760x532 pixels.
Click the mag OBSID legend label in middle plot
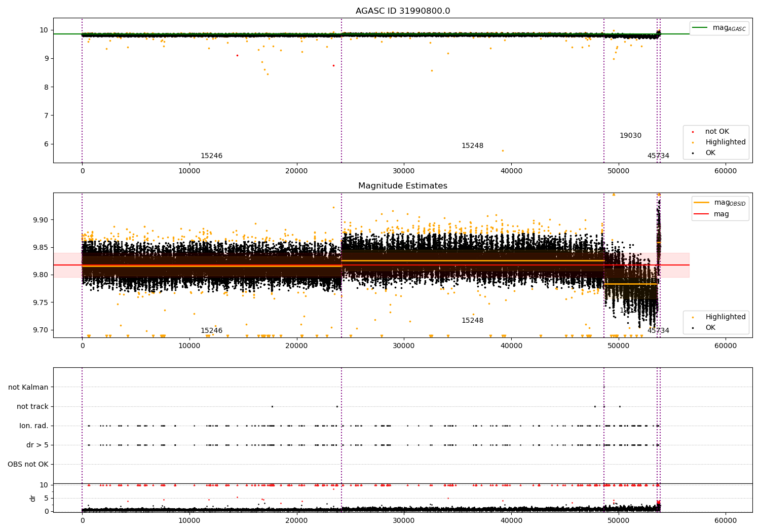coord(730,203)
